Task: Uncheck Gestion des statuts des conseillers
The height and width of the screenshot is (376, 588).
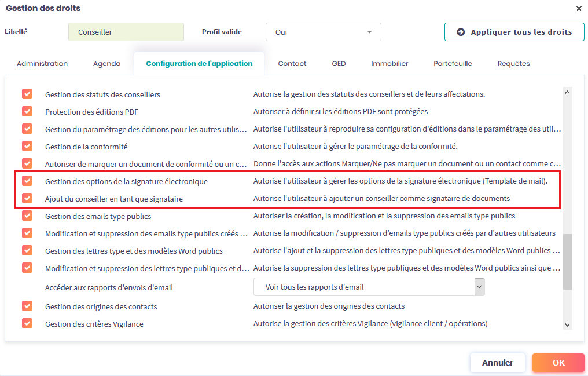Action: (27, 94)
